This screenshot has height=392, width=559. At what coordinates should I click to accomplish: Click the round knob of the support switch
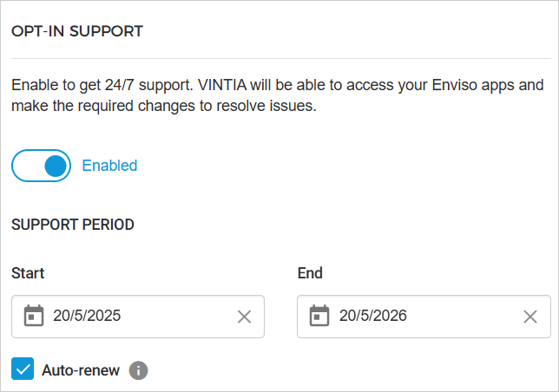(56, 166)
